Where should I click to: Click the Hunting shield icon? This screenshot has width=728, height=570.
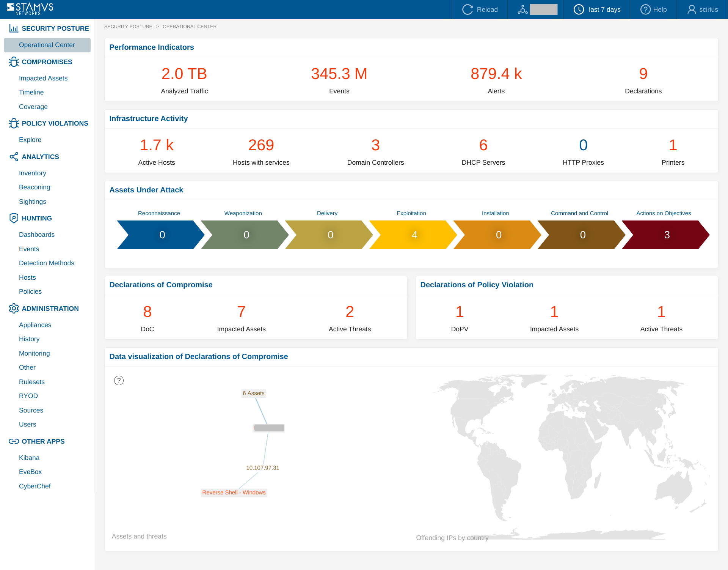[14, 218]
